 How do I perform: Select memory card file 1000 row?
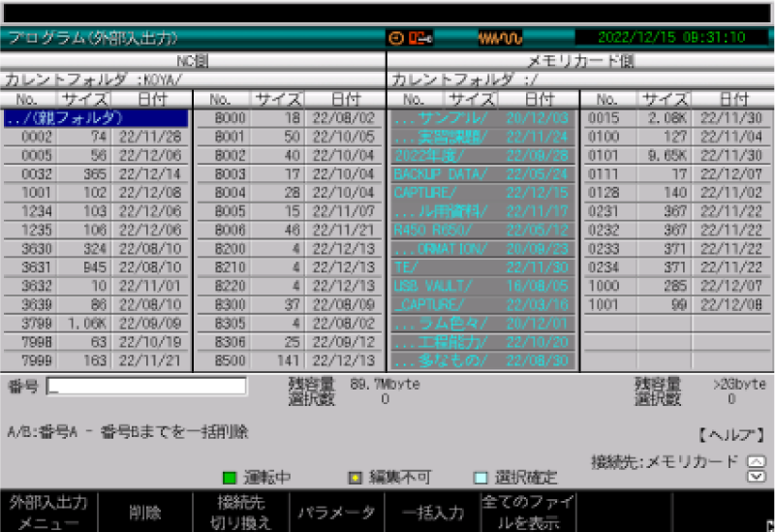pos(676,286)
